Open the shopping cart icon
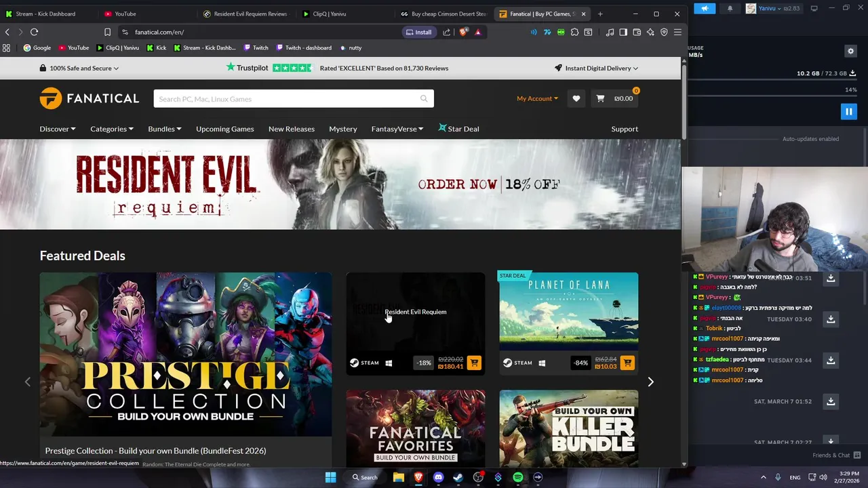Screen dimensions: 868x488 [600, 99]
